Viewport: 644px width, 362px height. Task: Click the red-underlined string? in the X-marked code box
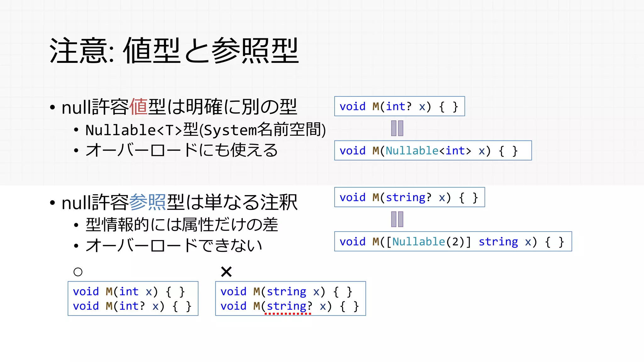point(289,306)
